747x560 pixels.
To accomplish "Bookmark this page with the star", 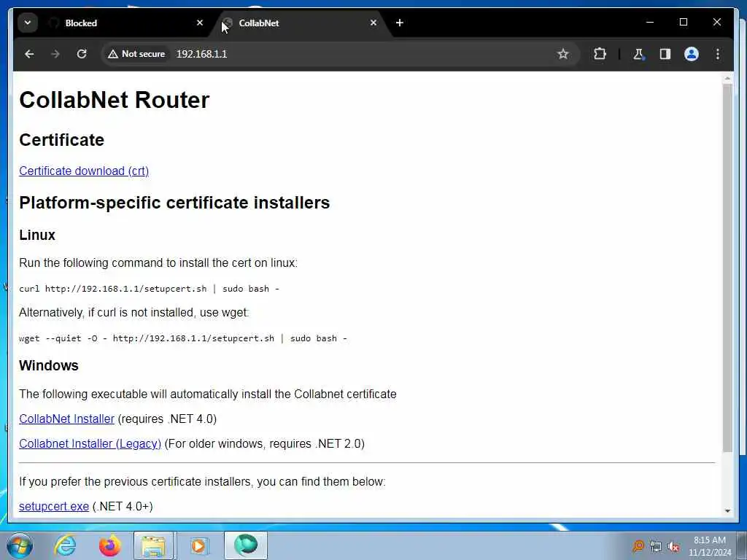I will coord(563,54).
